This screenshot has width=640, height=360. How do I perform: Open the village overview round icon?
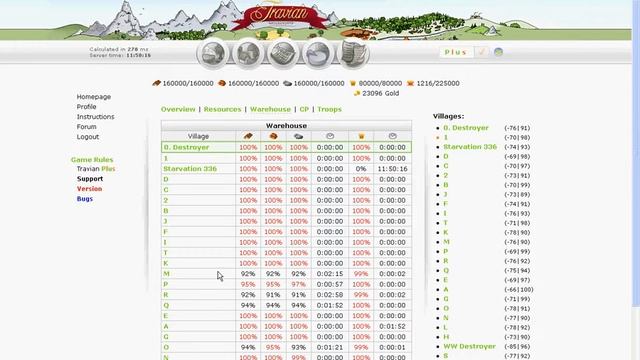pos(213,53)
